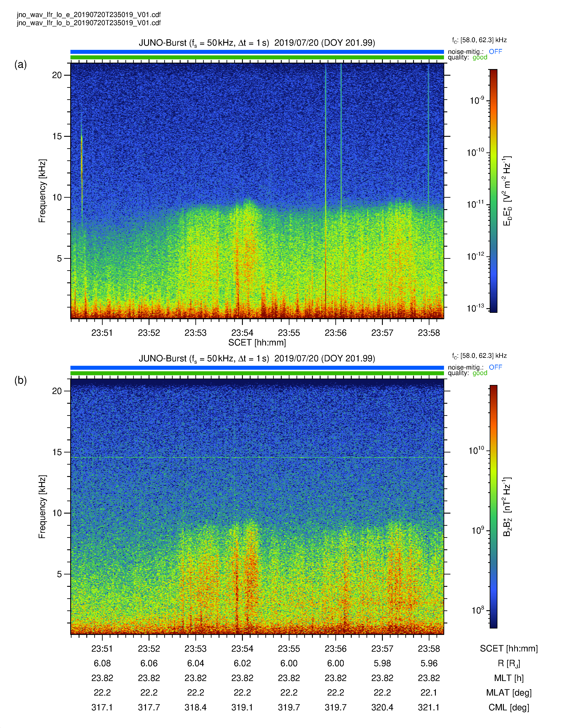Click the quality good label in panel (a)
The width and height of the screenshot is (563, 728).
pos(467,57)
